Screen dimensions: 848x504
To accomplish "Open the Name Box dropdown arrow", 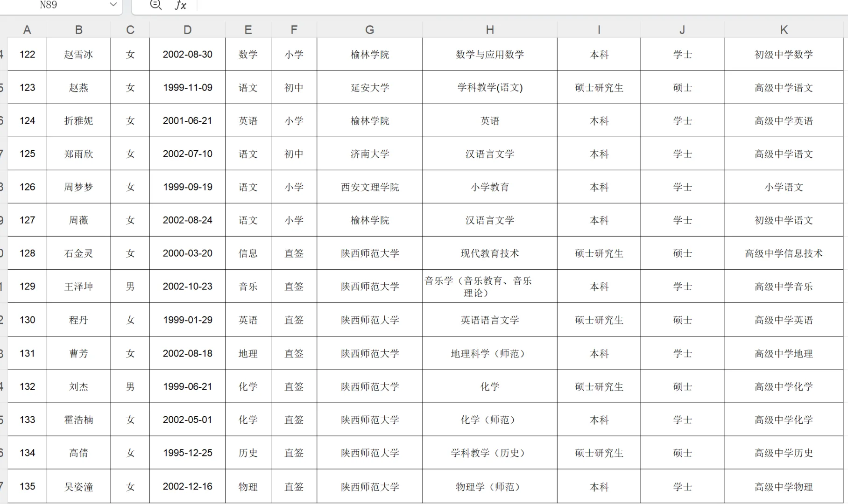I will [113, 5].
